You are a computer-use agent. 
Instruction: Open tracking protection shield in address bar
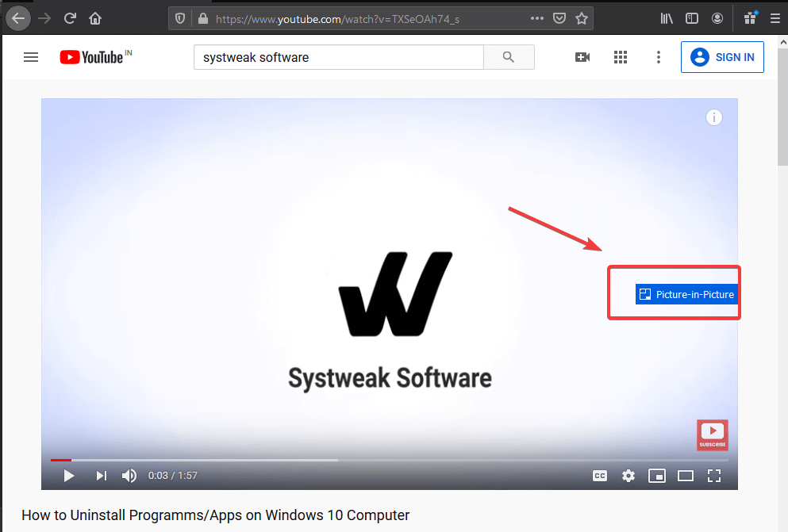click(180, 18)
